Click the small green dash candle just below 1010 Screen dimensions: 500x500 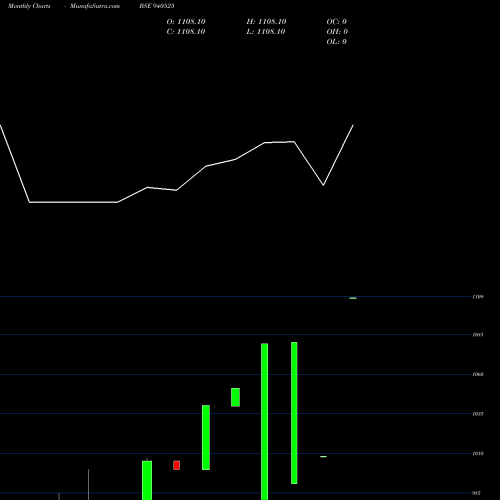[x=323, y=456]
